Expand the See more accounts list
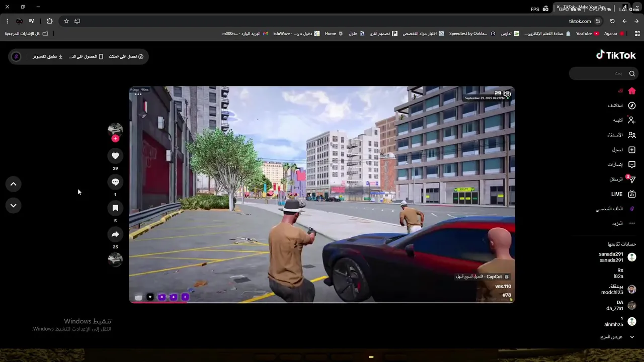644x362 pixels. [617, 337]
